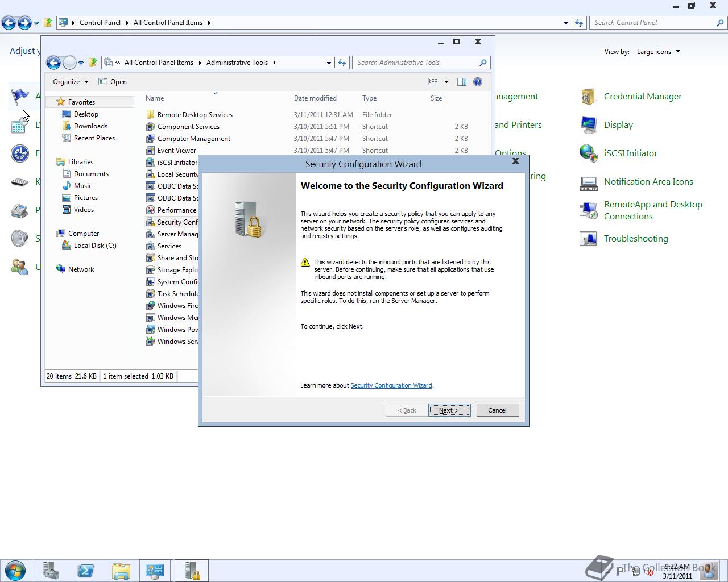The image size is (728, 582).
Task: Click the Administrative Tools breadcrumb segment
Action: pyautogui.click(x=237, y=63)
